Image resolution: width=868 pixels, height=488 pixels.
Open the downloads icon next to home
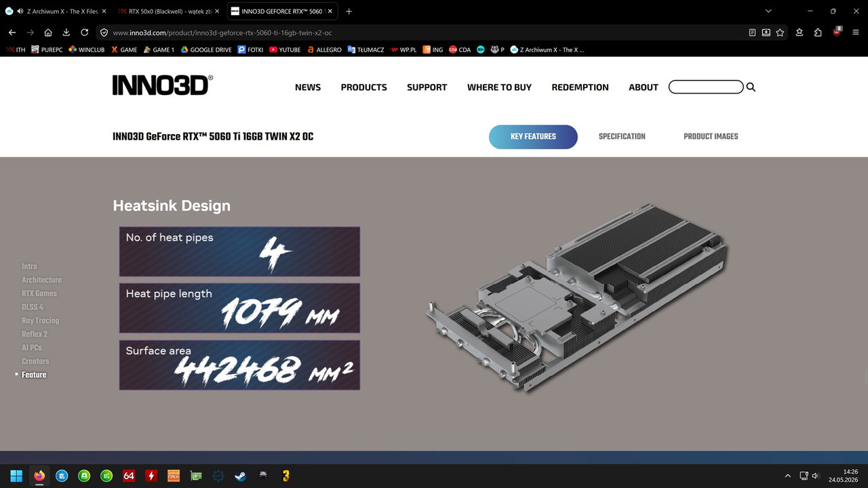tap(66, 33)
